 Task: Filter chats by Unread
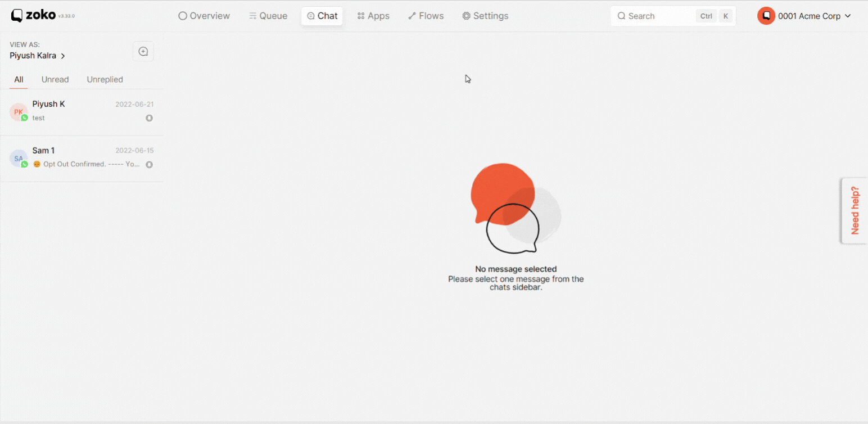pyautogui.click(x=55, y=79)
